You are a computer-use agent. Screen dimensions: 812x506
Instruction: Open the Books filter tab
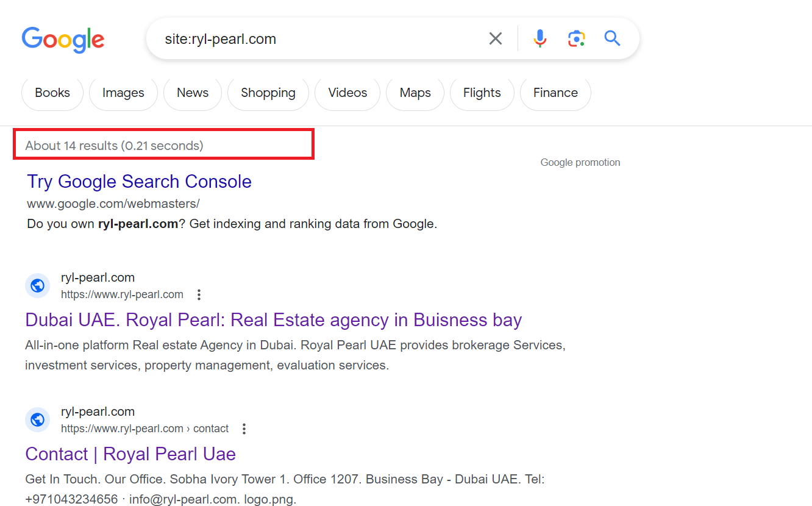tap(52, 93)
